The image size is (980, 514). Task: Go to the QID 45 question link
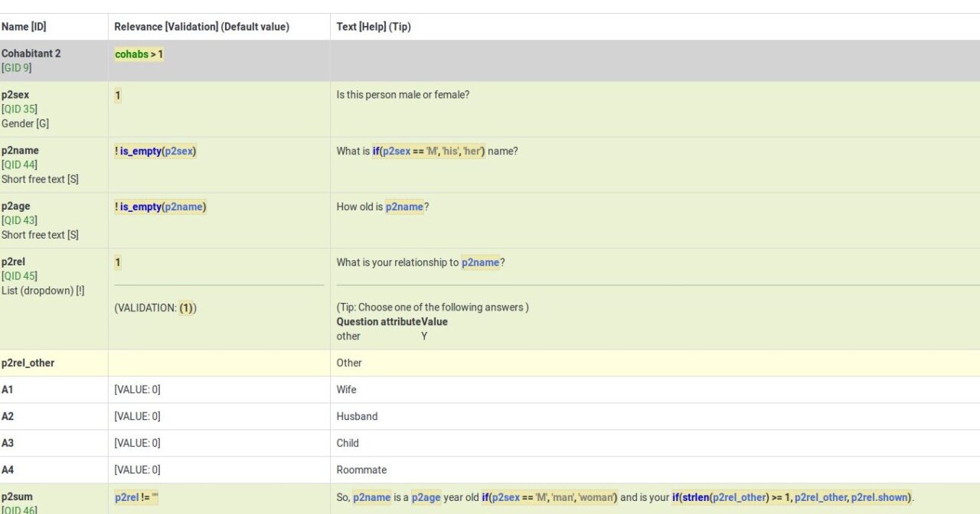pyautogui.click(x=19, y=276)
